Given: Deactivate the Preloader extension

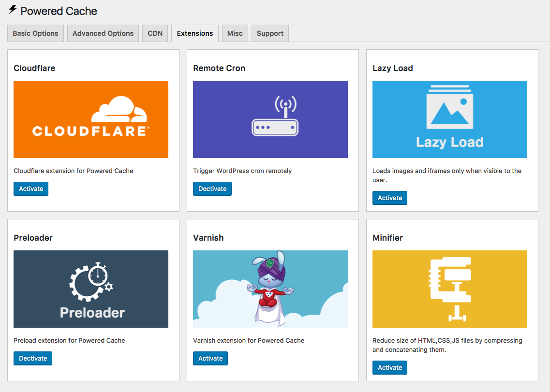Looking at the screenshot, I should 32,358.
